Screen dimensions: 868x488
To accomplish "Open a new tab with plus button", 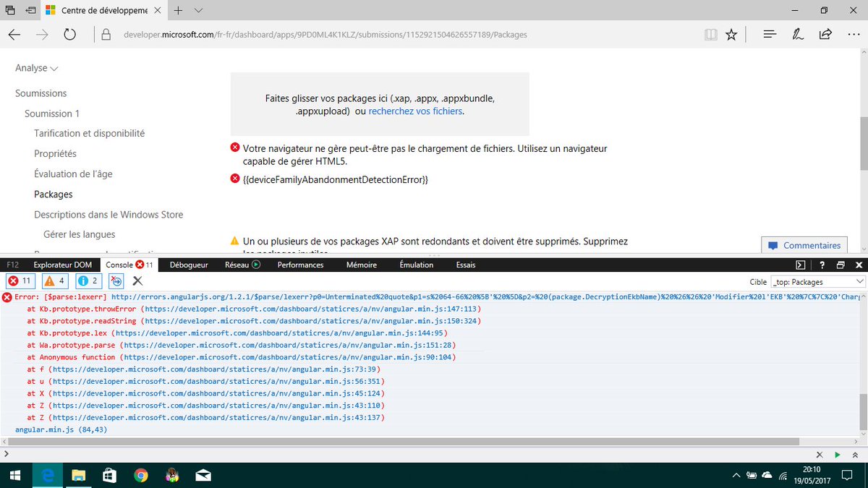I will click(x=178, y=10).
